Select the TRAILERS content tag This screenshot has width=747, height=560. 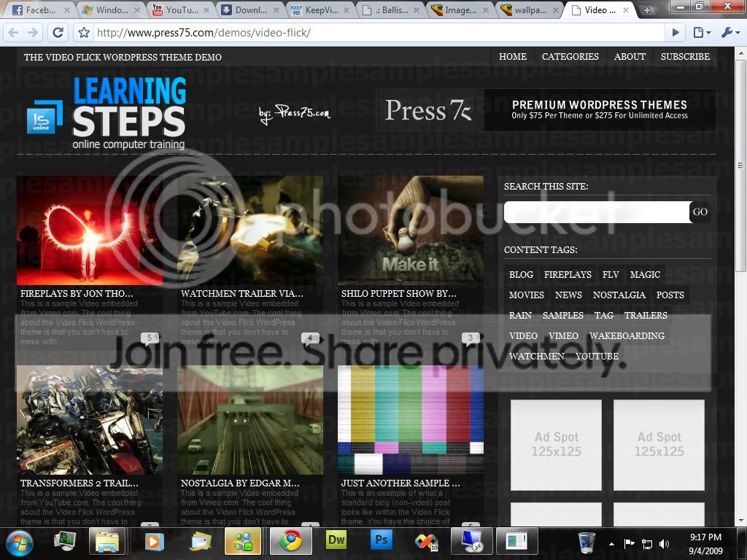click(x=646, y=316)
